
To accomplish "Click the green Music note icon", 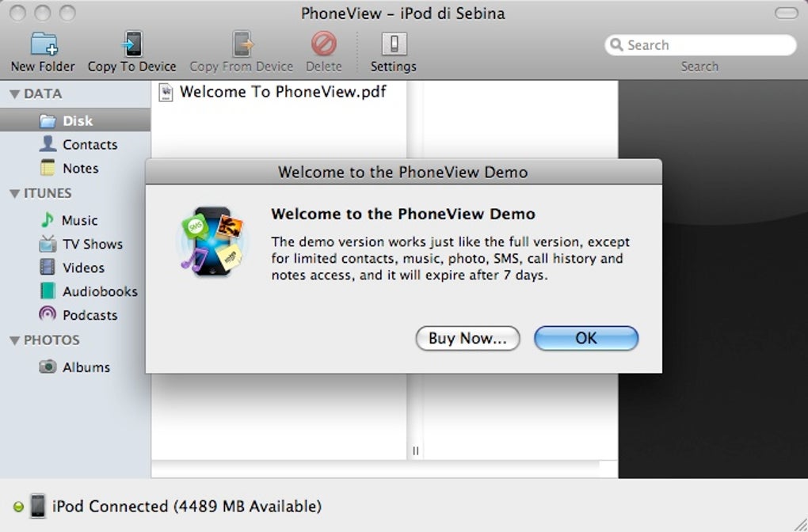I will 47,220.
